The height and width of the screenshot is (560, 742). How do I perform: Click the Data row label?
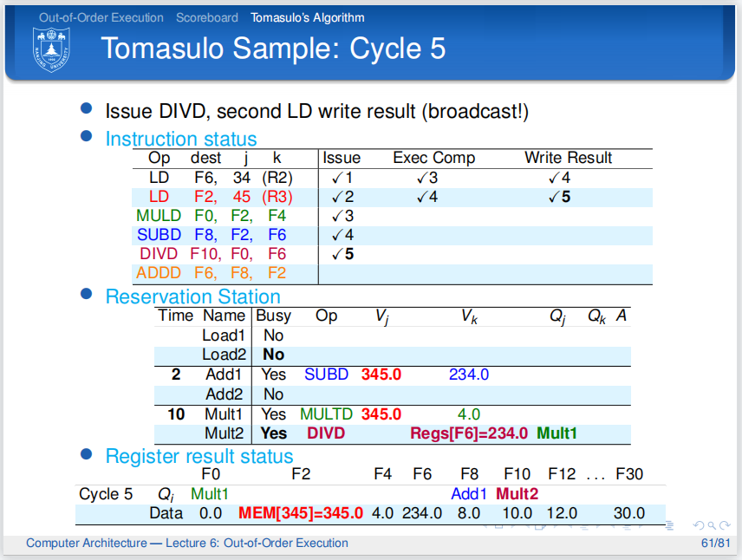pos(166,513)
